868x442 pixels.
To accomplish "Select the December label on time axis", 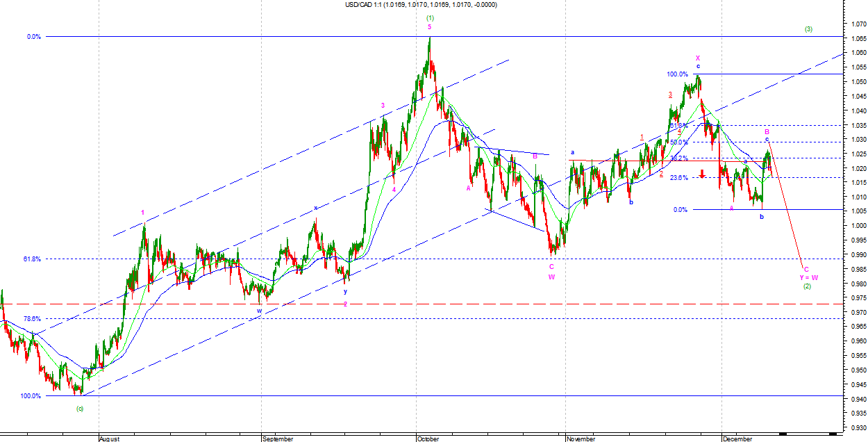I will pos(737,439).
